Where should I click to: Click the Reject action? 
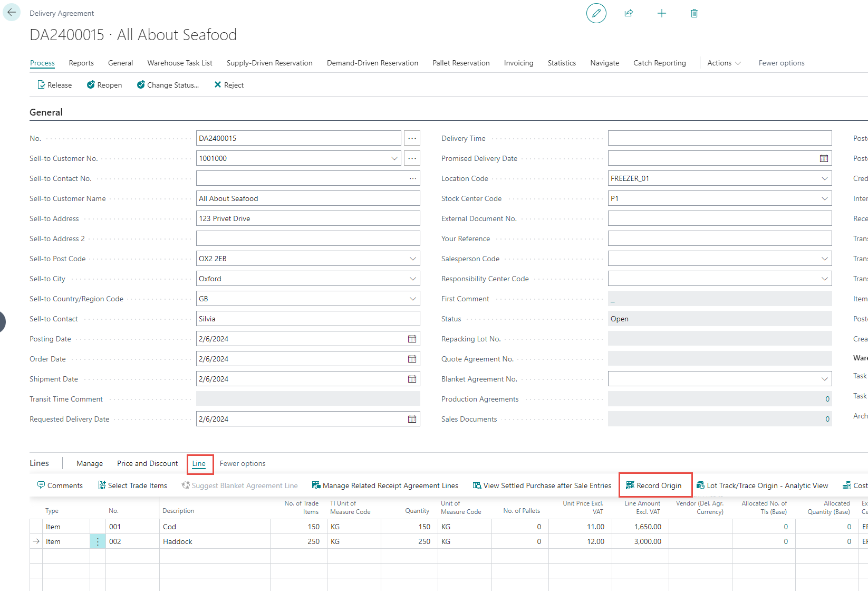(229, 85)
